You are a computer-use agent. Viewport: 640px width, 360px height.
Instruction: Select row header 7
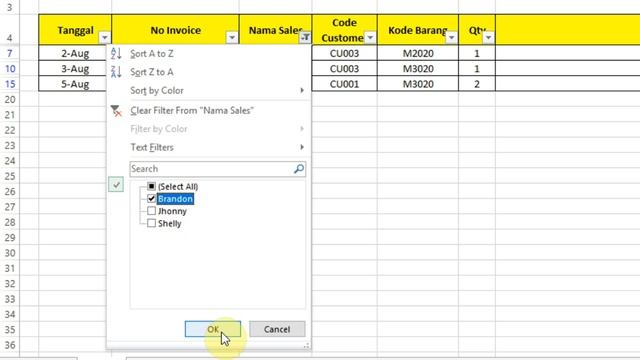(9, 53)
